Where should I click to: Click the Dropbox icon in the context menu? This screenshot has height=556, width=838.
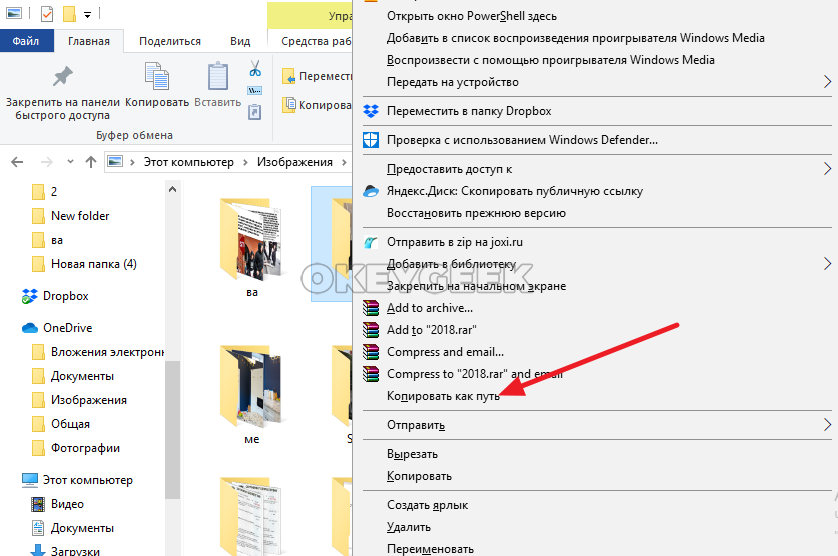pyautogui.click(x=371, y=111)
